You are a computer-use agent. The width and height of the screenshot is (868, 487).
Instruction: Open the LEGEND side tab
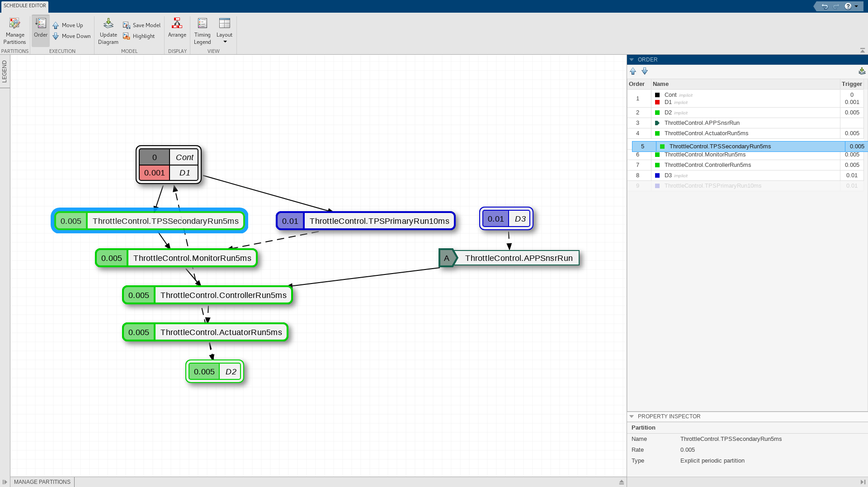[5, 71]
